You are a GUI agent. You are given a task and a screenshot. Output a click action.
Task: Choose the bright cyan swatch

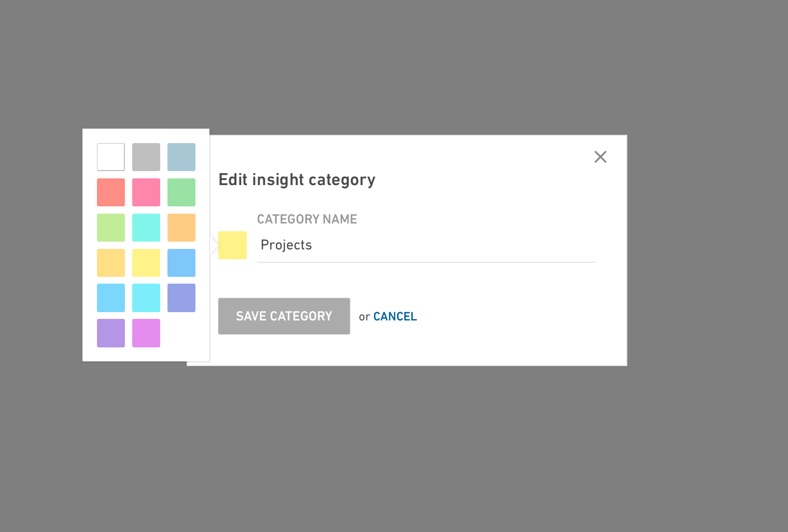[146, 298]
